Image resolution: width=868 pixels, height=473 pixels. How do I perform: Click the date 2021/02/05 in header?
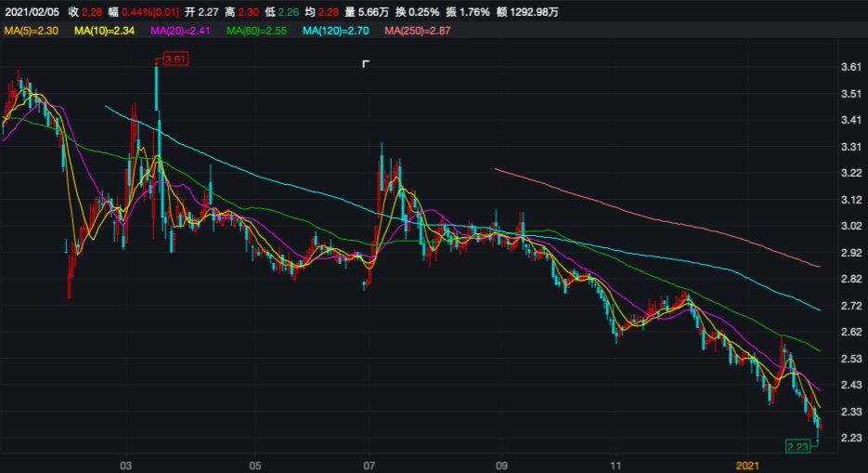point(32,12)
